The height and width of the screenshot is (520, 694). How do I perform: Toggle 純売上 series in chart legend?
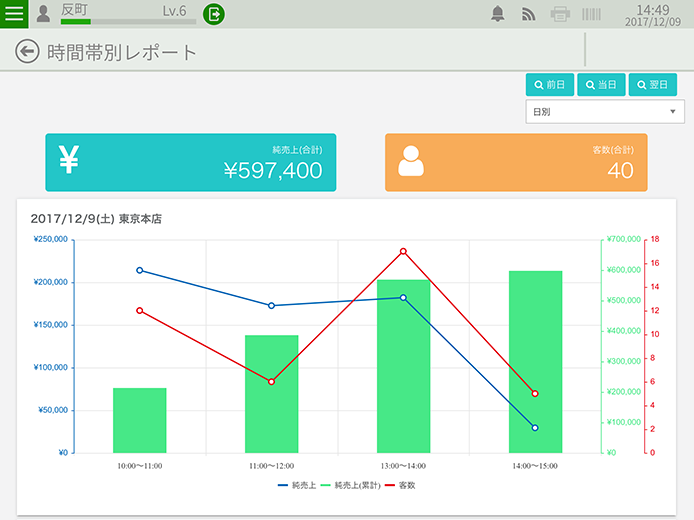tap(297, 485)
